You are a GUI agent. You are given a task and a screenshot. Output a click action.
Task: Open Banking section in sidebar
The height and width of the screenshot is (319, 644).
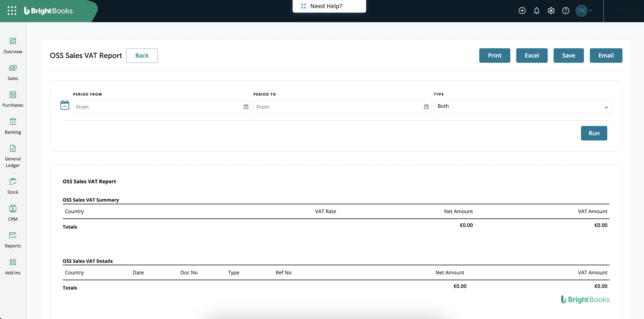point(13,126)
